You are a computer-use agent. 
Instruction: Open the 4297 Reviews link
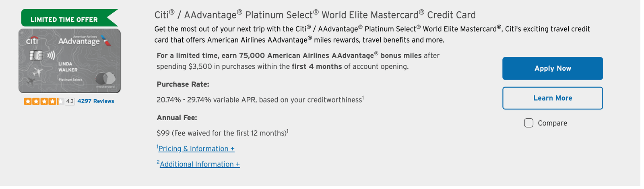click(95, 101)
